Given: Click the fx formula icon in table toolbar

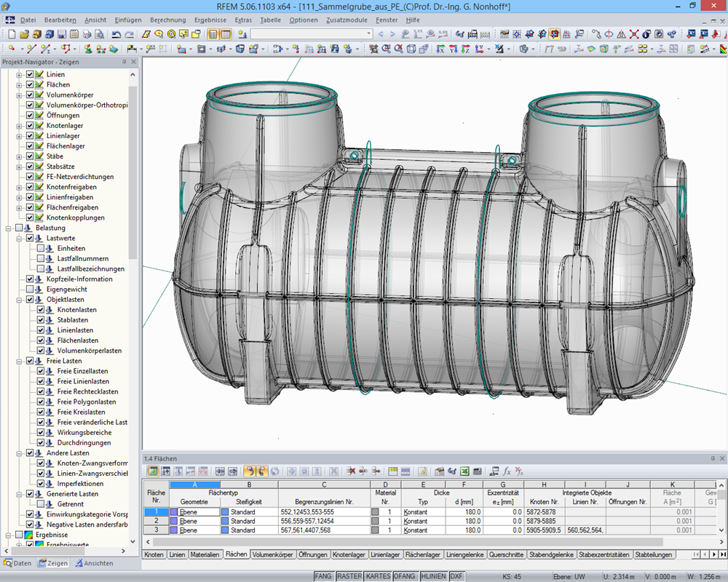Looking at the screenshot, I should 507,471.
